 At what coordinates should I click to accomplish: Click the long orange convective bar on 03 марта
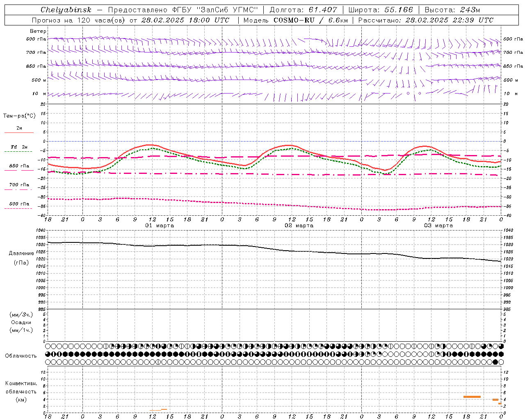coord(472,397)
